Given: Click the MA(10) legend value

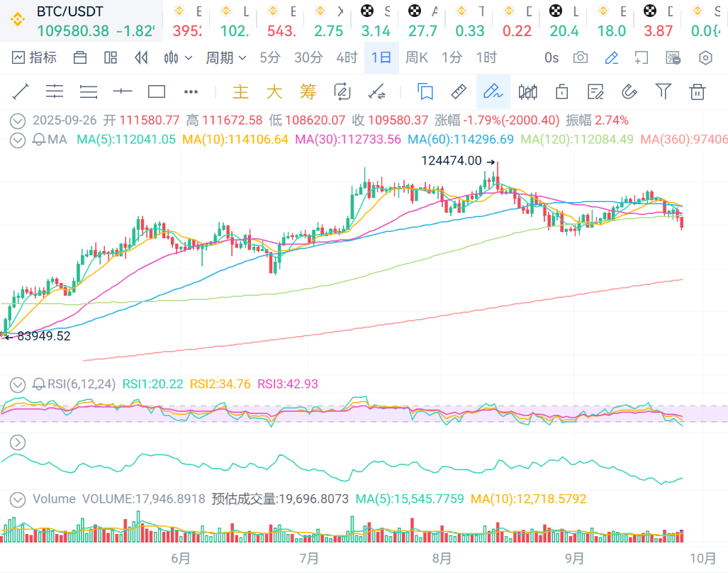Looking at the screenshot, I should click(235, 139).
